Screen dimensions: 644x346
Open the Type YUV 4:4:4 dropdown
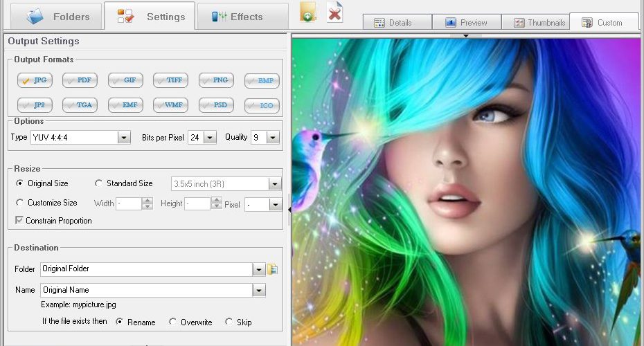point(124,138)
